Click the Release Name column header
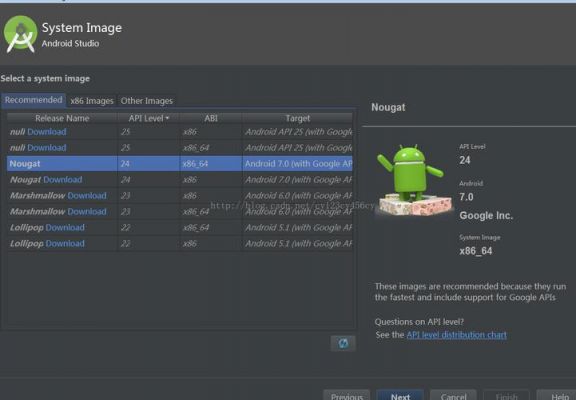 (x=62, y=118)
